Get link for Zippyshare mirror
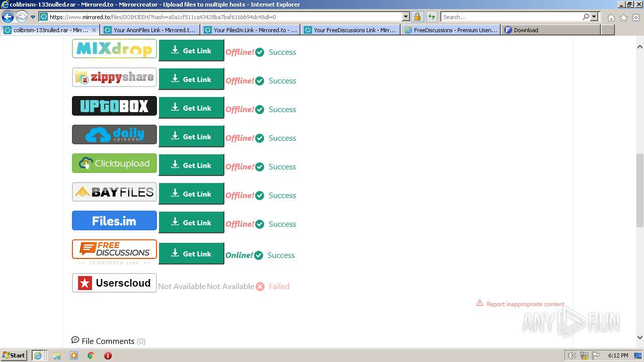644x362 pixels. [x=191, y=79]
